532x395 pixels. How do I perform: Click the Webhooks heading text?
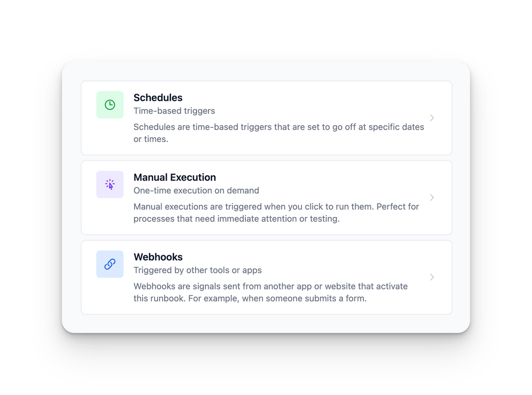click(x=158, y=257)
